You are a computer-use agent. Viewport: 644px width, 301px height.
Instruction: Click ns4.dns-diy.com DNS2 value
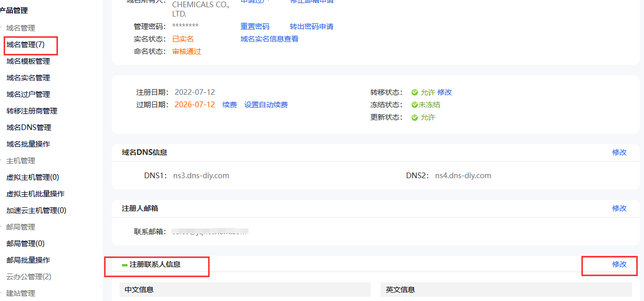click(463, 176)
